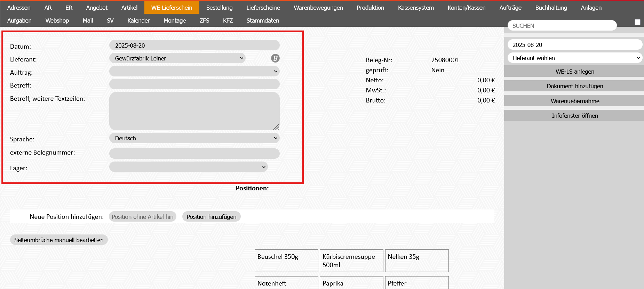The image size is (644, 289).
Task: Open the Mail menu item
Action: [88, 20]
